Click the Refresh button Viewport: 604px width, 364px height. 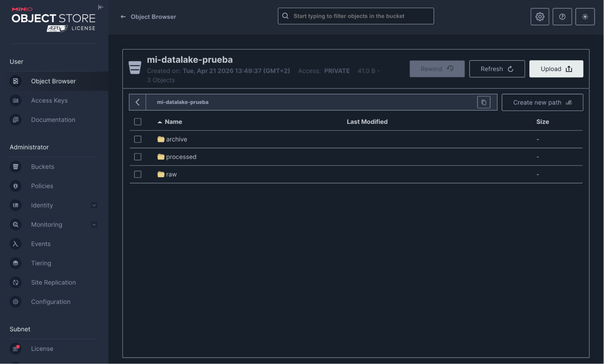tap(497, 69)
